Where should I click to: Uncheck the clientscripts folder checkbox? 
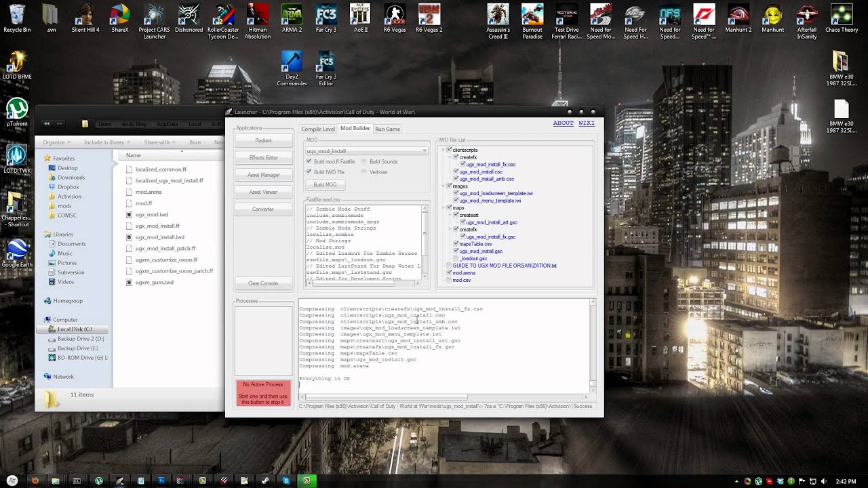[x=450, y=150]
